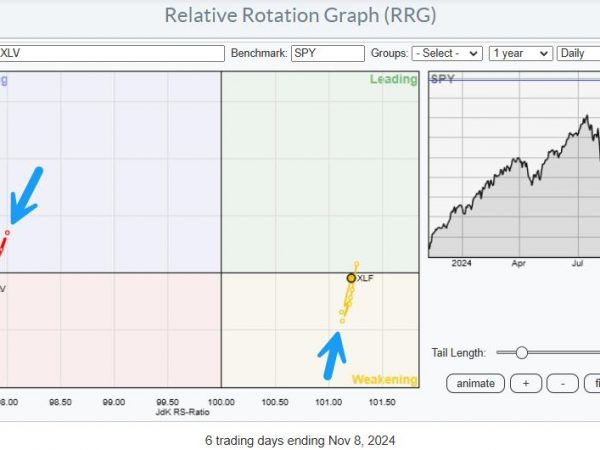600x450 pixels.
Task: Click the Apr label on SPY chart
Action: click(x=518, y=263)
